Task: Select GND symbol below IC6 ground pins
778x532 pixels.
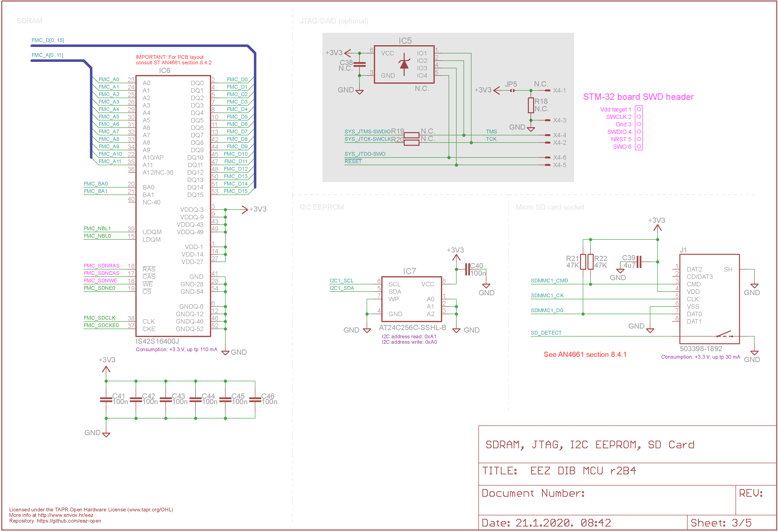Action: 225,352
